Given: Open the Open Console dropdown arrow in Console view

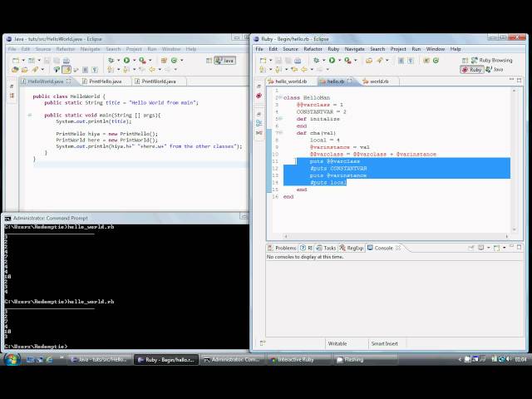Looking at the screenshot, I should [504, 248].
